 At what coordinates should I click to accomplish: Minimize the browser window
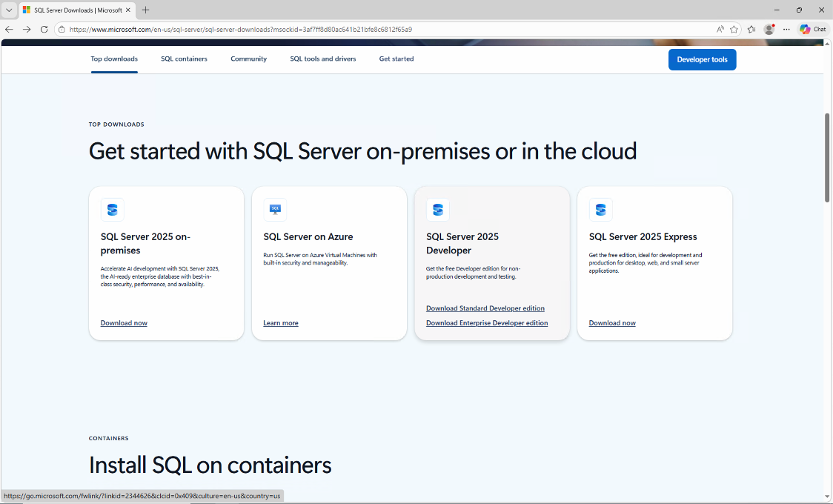[x=777, y=10]
